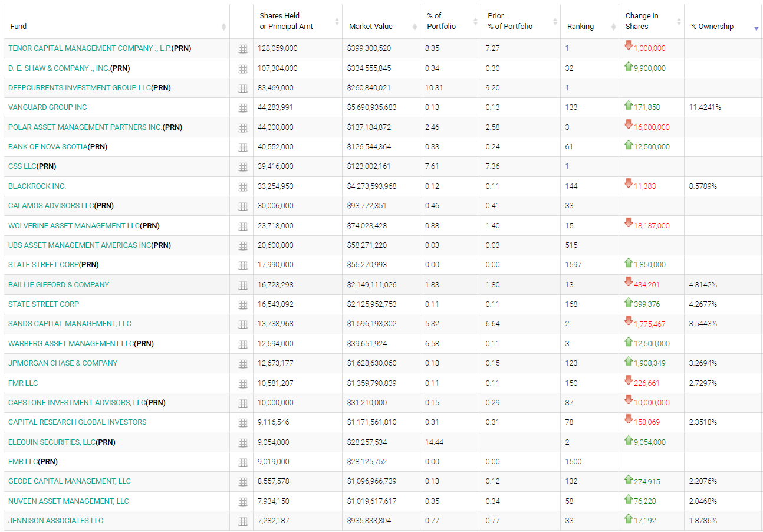Open grid icon in TENOR CAPITAL MANAGEMENT row
This screenshot has height=532, width=763.
tap(242, 50)
